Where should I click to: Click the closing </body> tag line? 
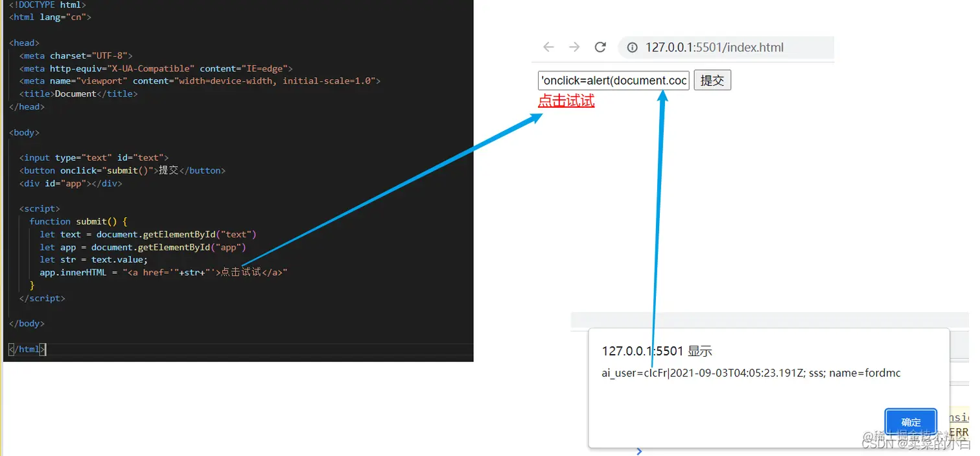27,323
